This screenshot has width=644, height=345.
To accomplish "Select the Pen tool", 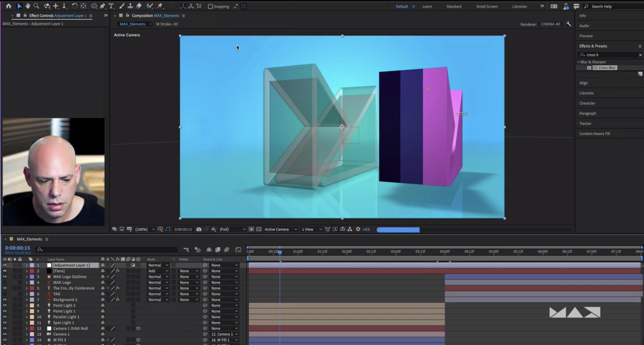I will pos(103,6).
